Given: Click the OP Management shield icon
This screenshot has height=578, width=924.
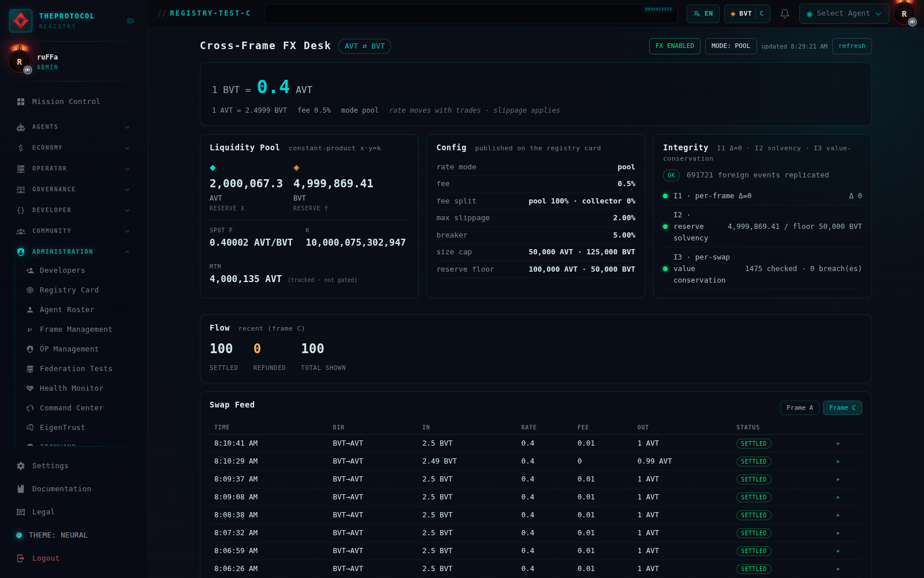Looking at the screenshot, I should 30,349.
